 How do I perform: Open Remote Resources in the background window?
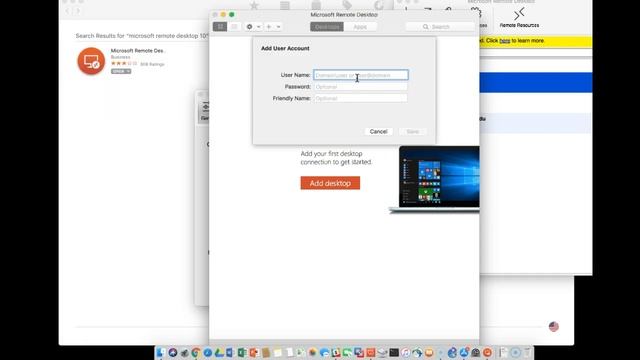(x=519, y=18)
